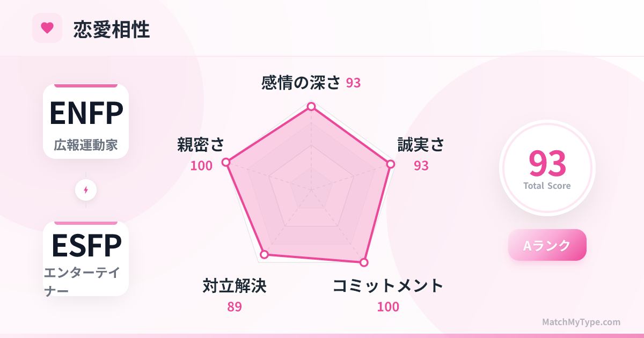
Task: Click the radar chart center point
Action: (311, 189)
